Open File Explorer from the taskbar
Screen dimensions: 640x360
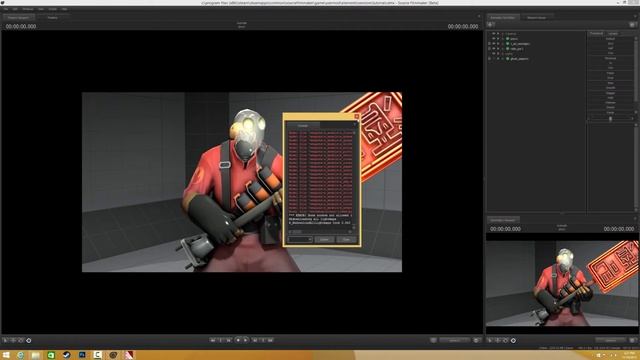pyautogui.click(x=36, y=355)
